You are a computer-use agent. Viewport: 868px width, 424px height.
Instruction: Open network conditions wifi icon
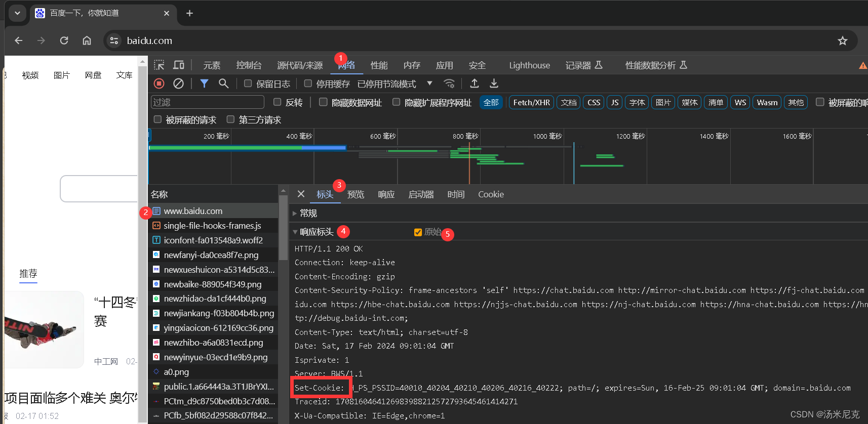point(449,83)
